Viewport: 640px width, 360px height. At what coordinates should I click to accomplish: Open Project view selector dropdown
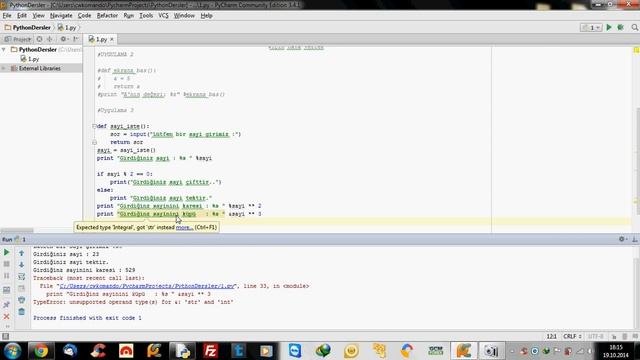17,39
